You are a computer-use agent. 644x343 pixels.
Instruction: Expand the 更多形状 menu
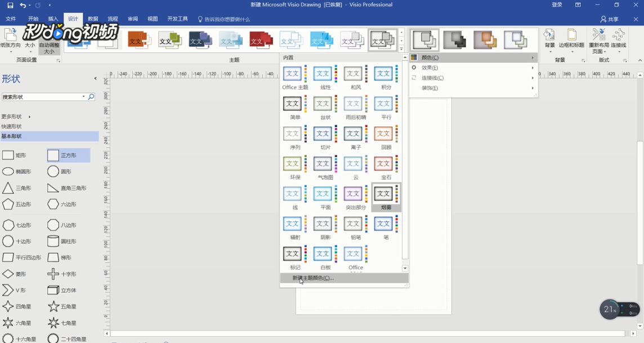tap(16, 117)
